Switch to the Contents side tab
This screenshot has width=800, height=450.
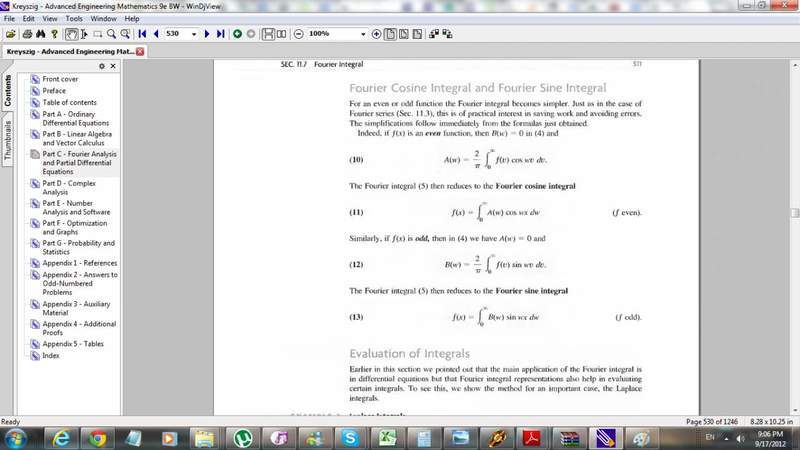[7, 90]
